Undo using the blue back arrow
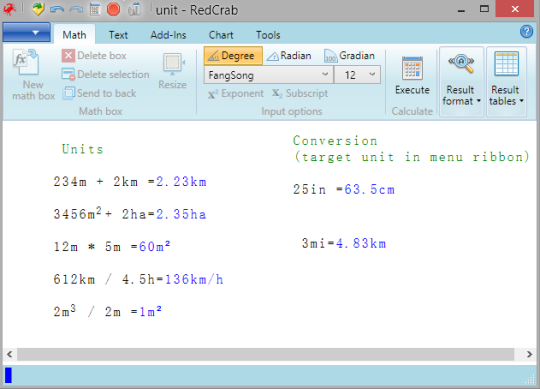 click(x=57, y=9)
